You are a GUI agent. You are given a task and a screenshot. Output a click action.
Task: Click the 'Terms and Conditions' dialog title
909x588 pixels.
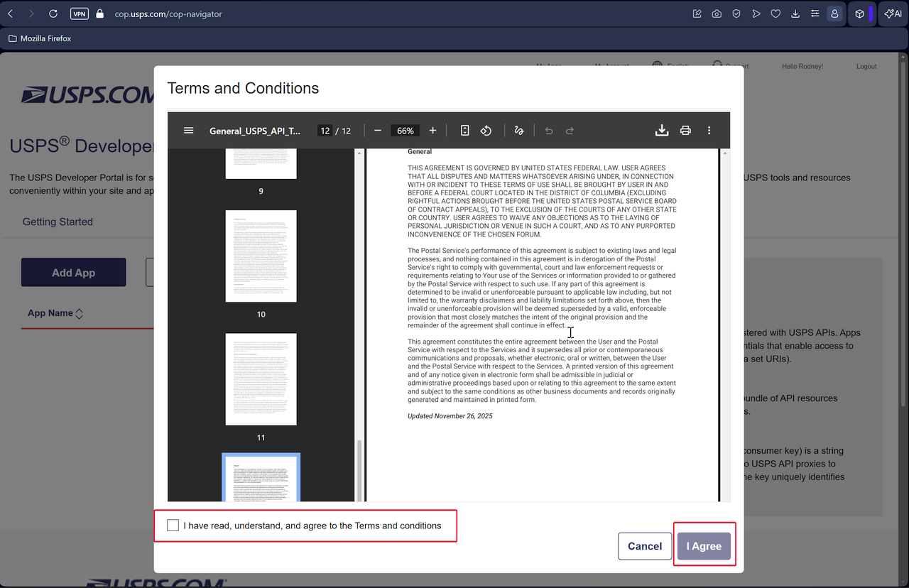243,88
